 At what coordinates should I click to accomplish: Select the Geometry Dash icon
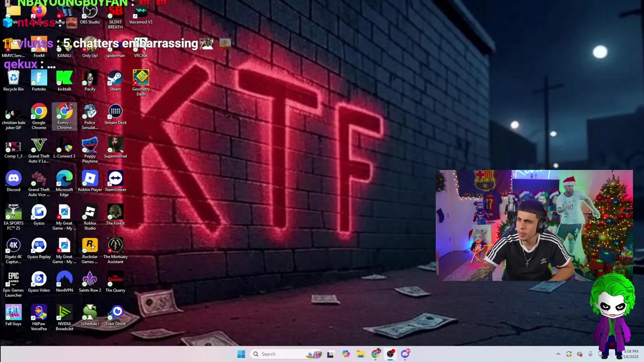(141, 83)
